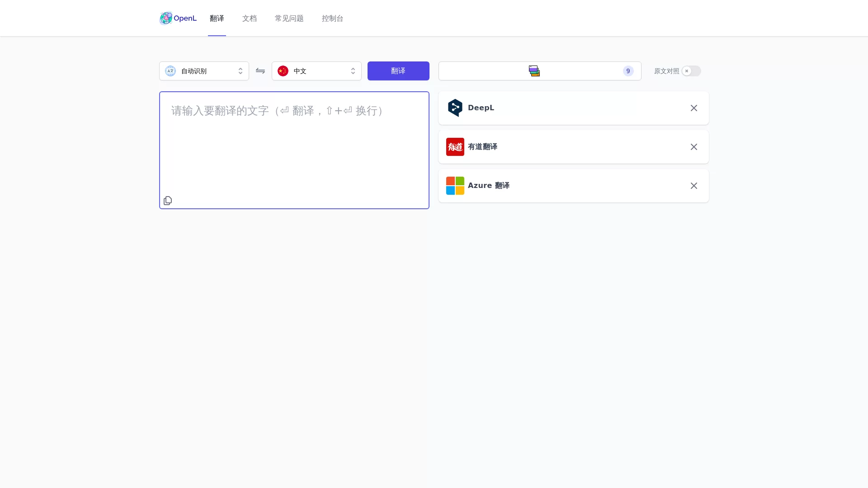Remove the 有道翻译 engine card
Screen dimensions: 868x488
click(x=693, y=147)
